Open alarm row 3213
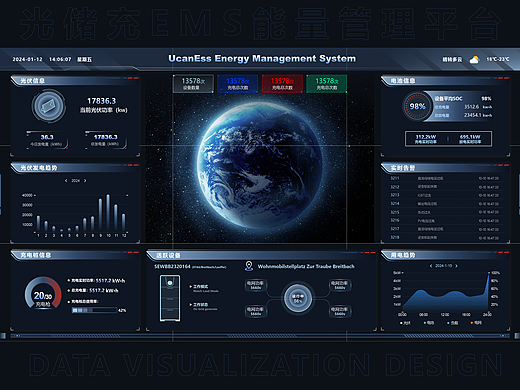Image resolution: width=520 pixels, height=390 pixels. pyautogui.click(x=445, y=195)
